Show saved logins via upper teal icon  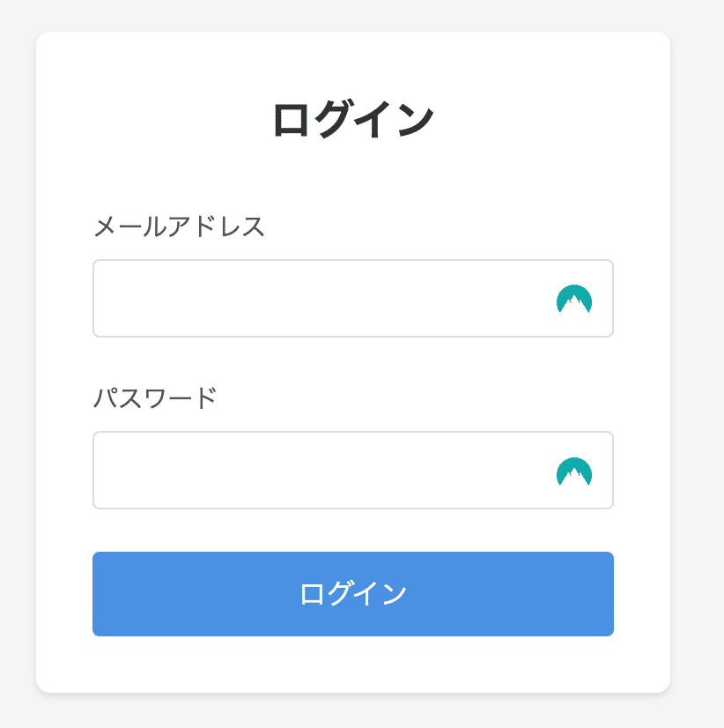(x=574, y=299)
